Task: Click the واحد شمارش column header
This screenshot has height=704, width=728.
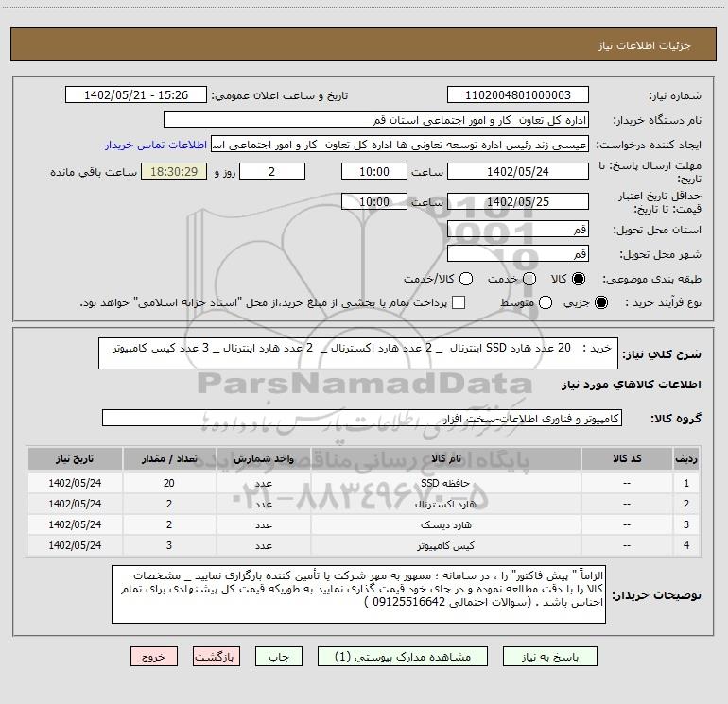Action: pos(263,458)
